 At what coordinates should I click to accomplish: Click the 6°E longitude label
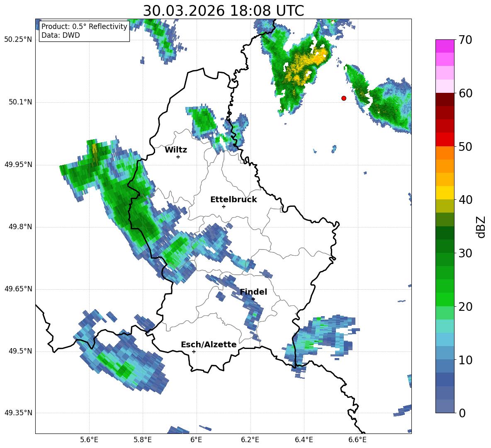196,440
